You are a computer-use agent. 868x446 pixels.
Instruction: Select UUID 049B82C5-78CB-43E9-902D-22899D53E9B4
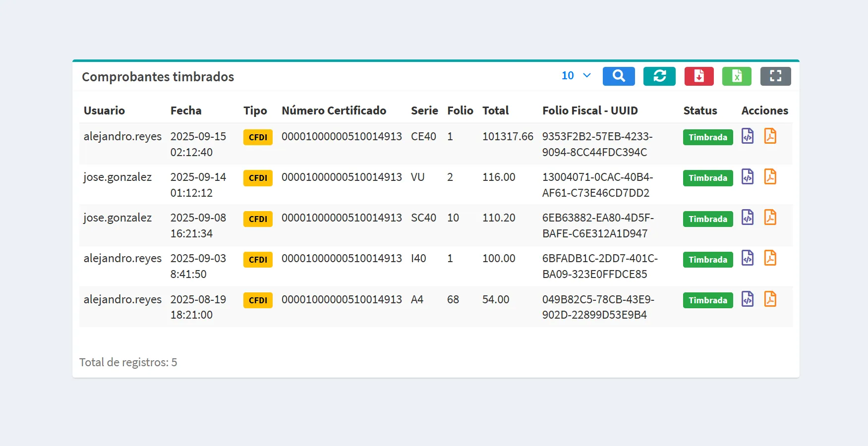point(598,307)
